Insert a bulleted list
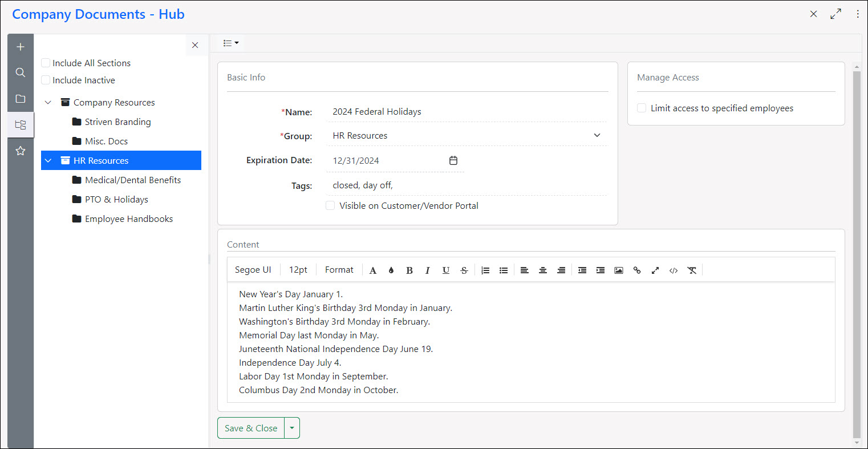 [504, 270]
